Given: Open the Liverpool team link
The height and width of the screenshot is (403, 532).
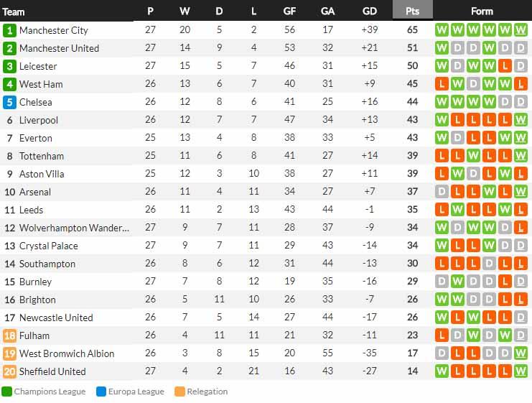Looking at the screenshot, I should [39, 120].
